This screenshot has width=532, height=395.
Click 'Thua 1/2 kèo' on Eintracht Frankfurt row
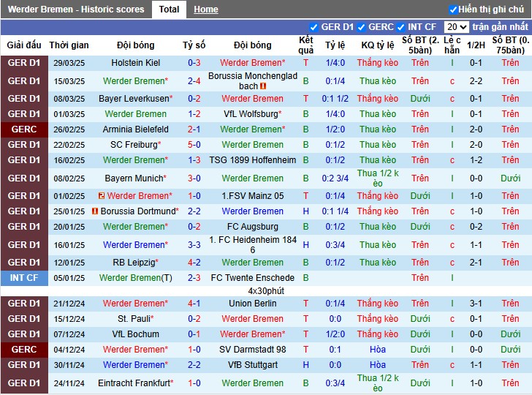378,383
